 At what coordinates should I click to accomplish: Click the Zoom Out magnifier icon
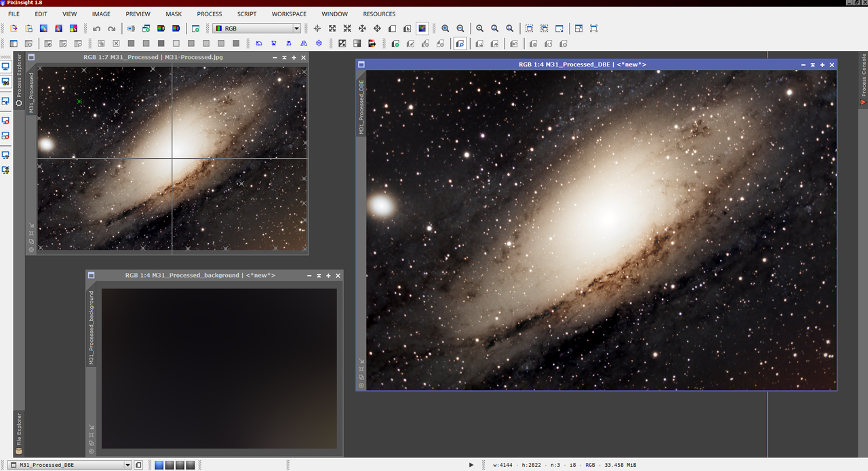pyautogui.click(x=460, y=29)
